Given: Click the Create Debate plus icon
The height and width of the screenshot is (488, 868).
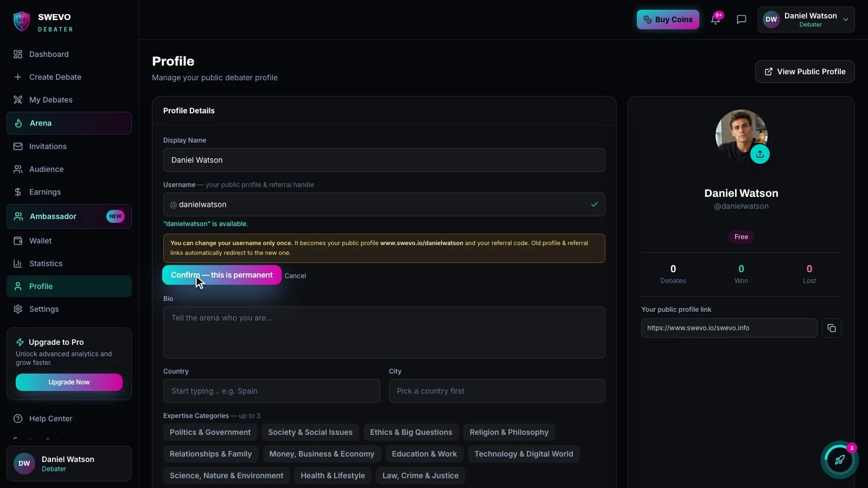Looking at the screenshot, I should pos(18,77).
